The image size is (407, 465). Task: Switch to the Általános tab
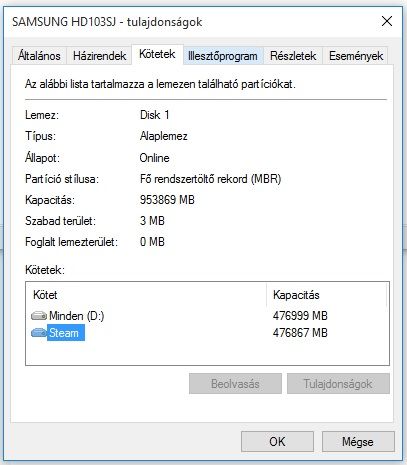(39, 55)
